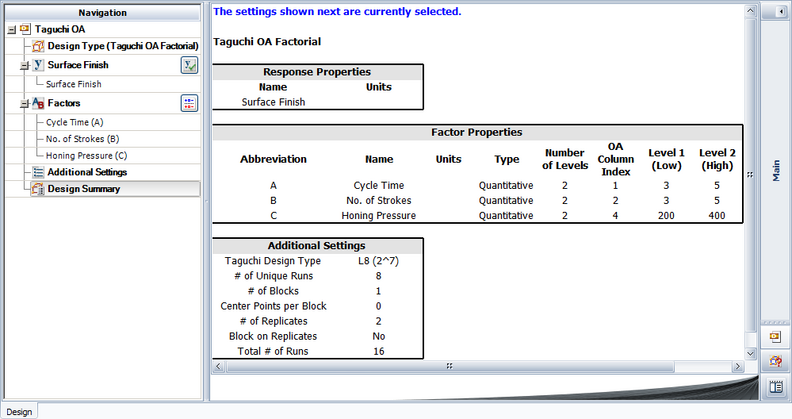The height and width of the screenshot is (419, 792).
Task: Click the Response Properties table header
Action: click(x=317, y=72)
